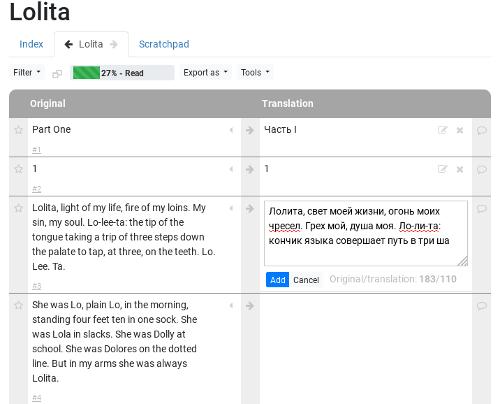Go to previous chapter with left arrow
500x404 pixels.
coord(69,44)
